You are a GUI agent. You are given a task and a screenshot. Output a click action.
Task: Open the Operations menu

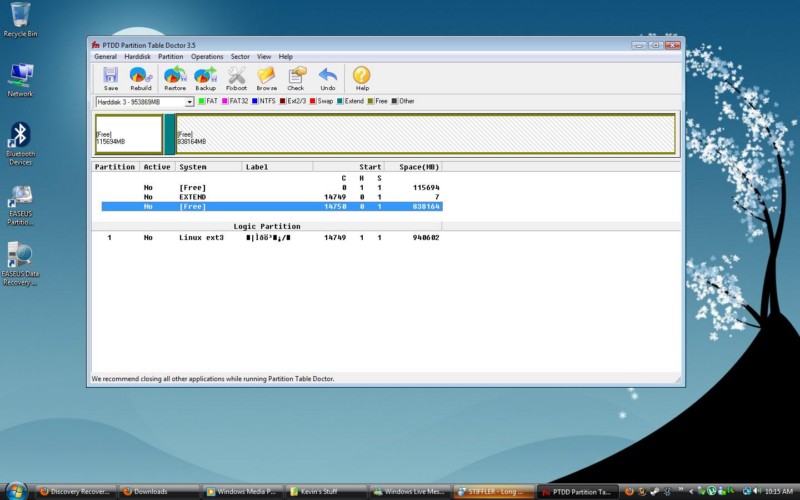207,57
